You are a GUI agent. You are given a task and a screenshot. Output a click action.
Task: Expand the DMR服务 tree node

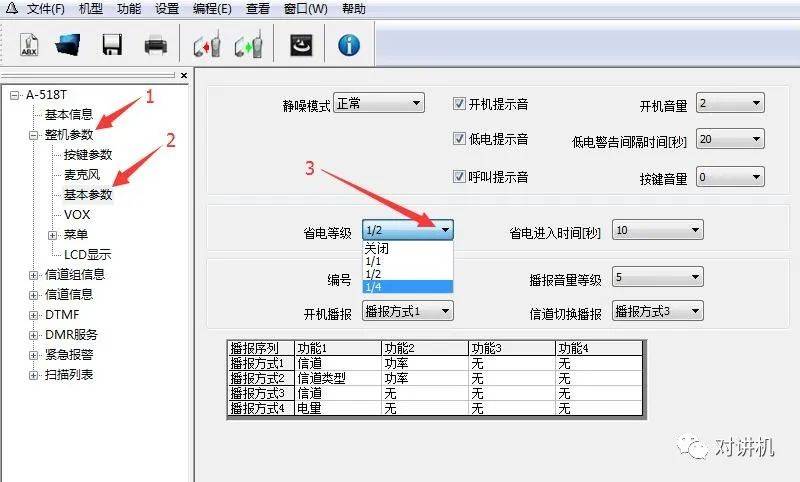point(34,335)
